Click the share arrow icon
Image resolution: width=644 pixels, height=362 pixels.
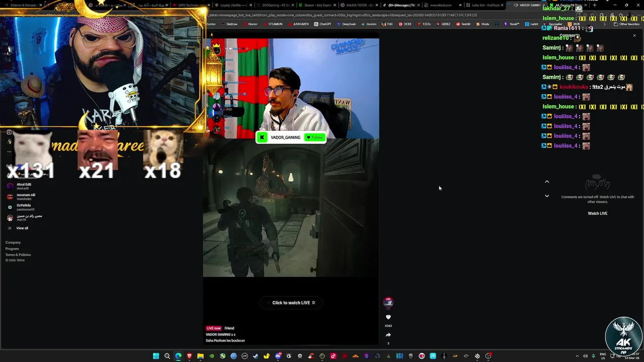(388, 335)
